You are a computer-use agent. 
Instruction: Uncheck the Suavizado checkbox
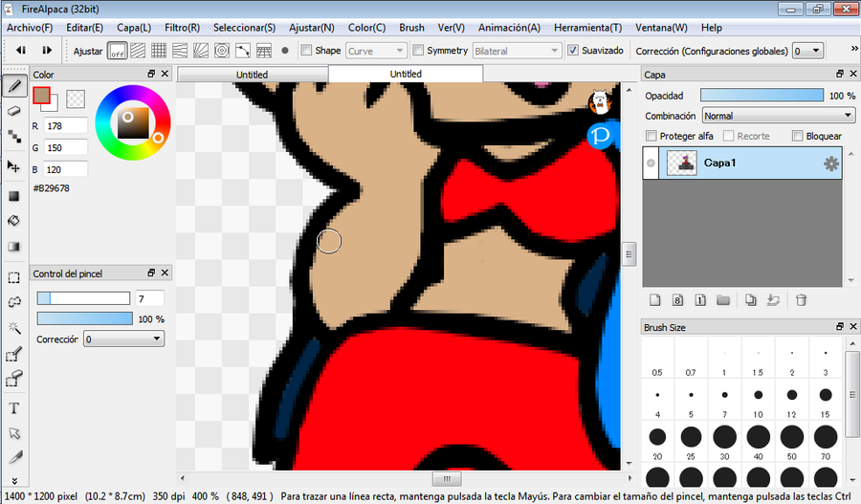(x=573, y=50)
